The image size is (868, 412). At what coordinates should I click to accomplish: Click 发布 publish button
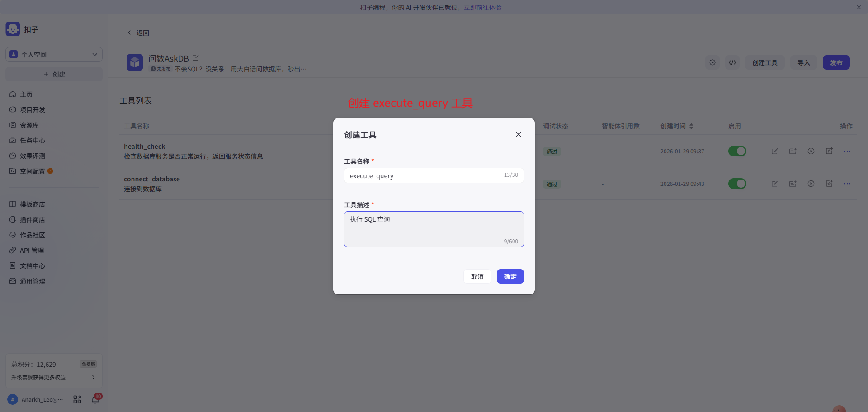coord(836,62)
